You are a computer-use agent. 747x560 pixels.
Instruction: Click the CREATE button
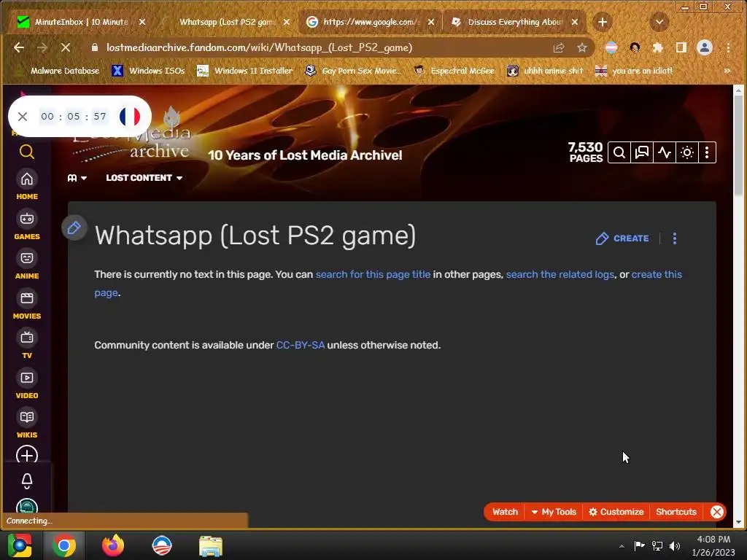click(622, 238)
